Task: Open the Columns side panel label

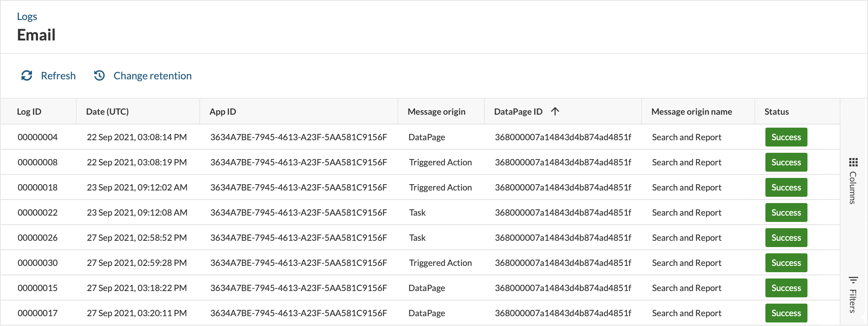Action: point(853,188)
